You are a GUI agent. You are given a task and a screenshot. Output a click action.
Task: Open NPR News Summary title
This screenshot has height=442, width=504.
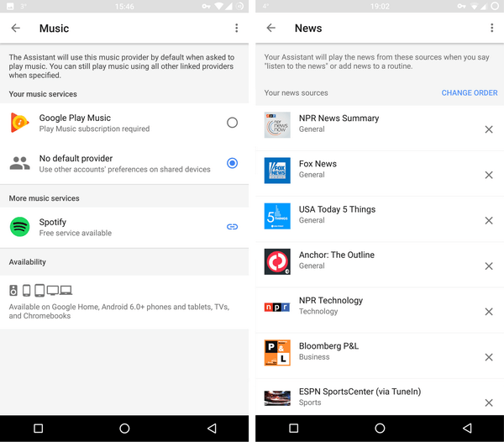coord(339,118)
